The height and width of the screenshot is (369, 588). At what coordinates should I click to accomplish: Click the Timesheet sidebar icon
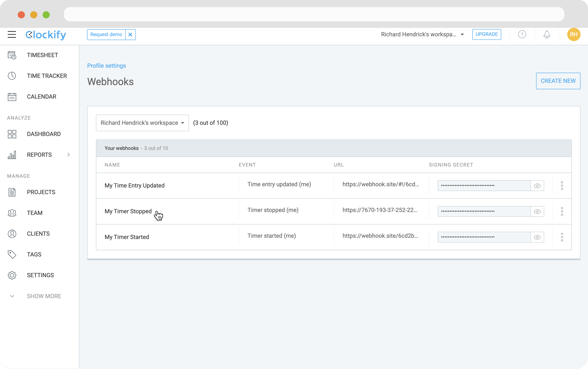[x=12, y=55]
